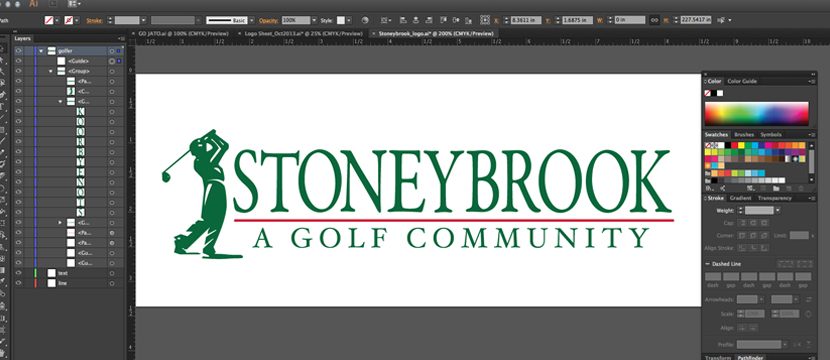The width and height of the screenshot is (830, 360).
Task: Open the Arrange Documents dropdown in app bar
Action: pyautogui.click(x=74, y=4)
